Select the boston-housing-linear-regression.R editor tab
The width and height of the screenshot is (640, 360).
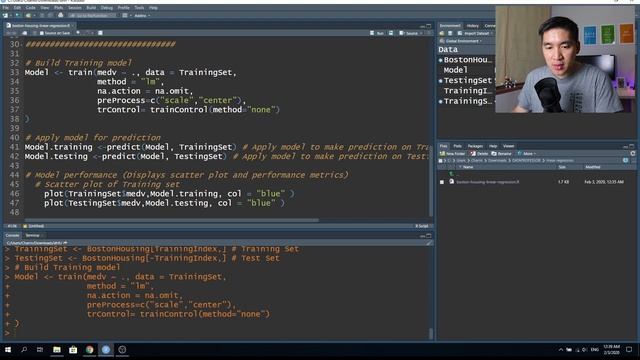click(40, 25)
